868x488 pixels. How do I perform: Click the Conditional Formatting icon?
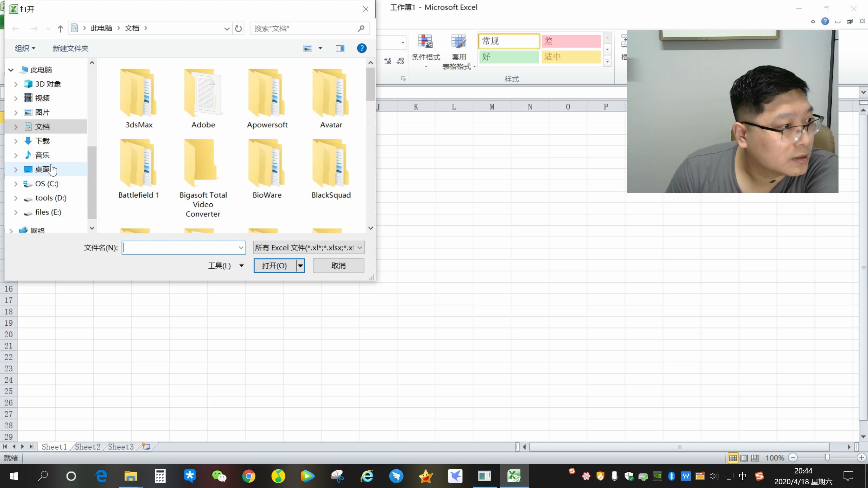(426, 42)
